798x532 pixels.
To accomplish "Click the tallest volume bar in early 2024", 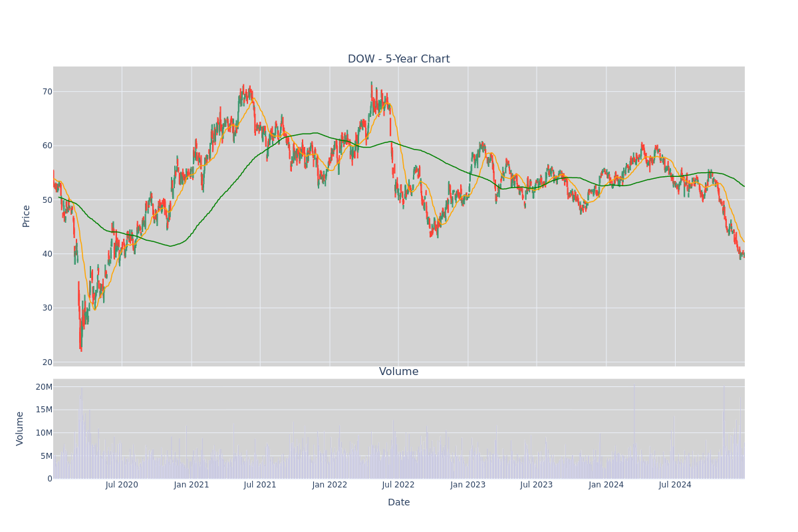I will click(634, 431).
